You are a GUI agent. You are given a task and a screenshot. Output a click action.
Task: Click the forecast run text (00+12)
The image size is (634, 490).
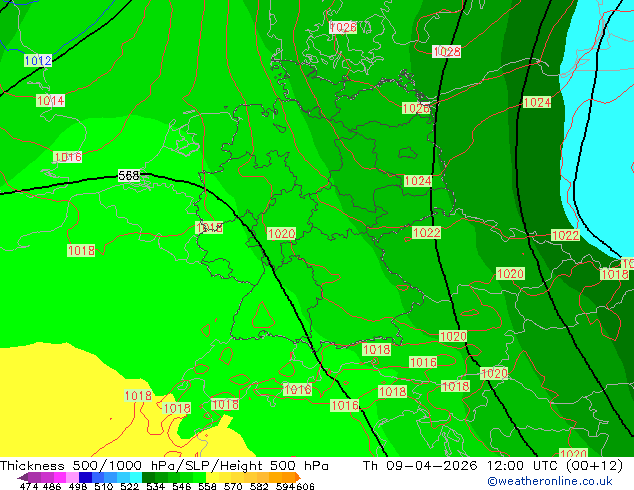click(594, 466)
